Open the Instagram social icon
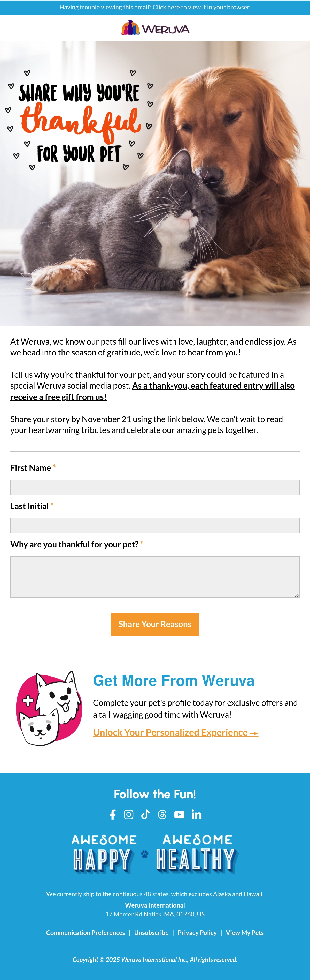 coord(129,814)
